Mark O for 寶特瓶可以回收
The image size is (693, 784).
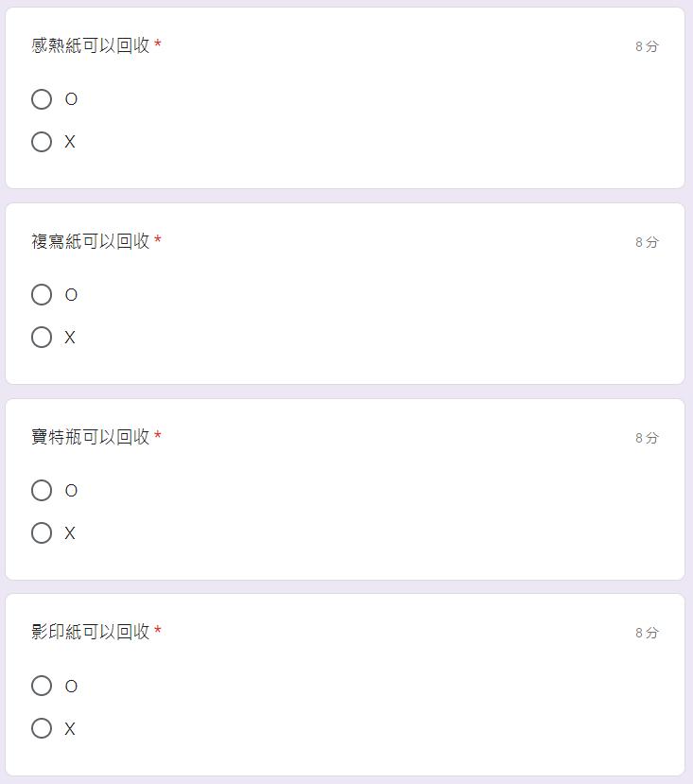(42, 490)
